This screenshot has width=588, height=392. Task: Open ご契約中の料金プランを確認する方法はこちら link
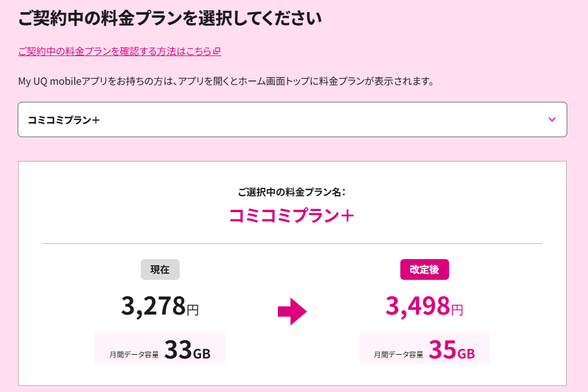click(116, 52)
